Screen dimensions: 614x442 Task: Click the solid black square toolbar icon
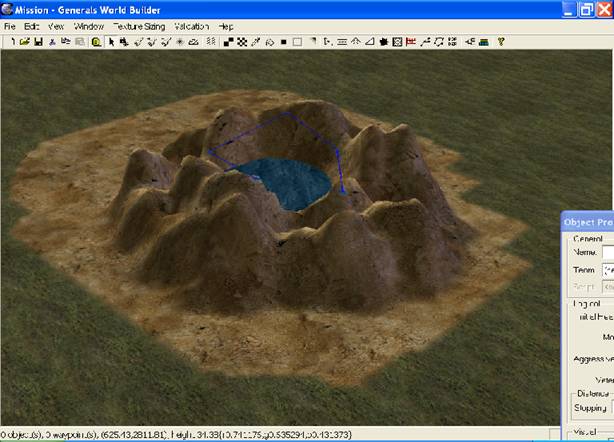(x=284, y=41)
